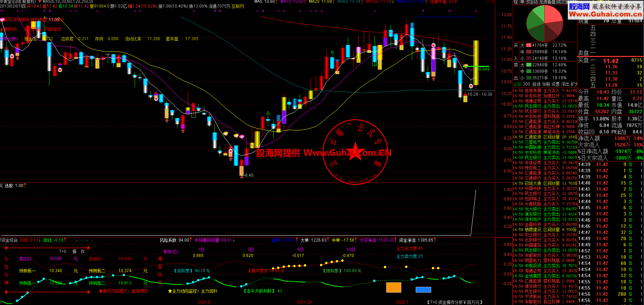Click the 吉视传媒 主力买入 ticker row
644x305 pixels.
tap(545, 91)
